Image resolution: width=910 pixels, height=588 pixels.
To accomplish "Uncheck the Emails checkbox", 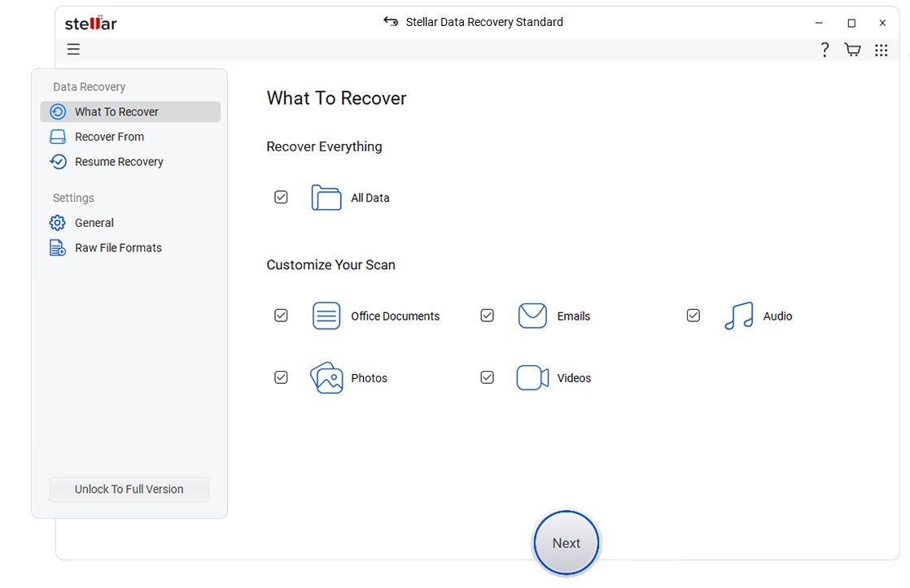I will click(487, 315).
